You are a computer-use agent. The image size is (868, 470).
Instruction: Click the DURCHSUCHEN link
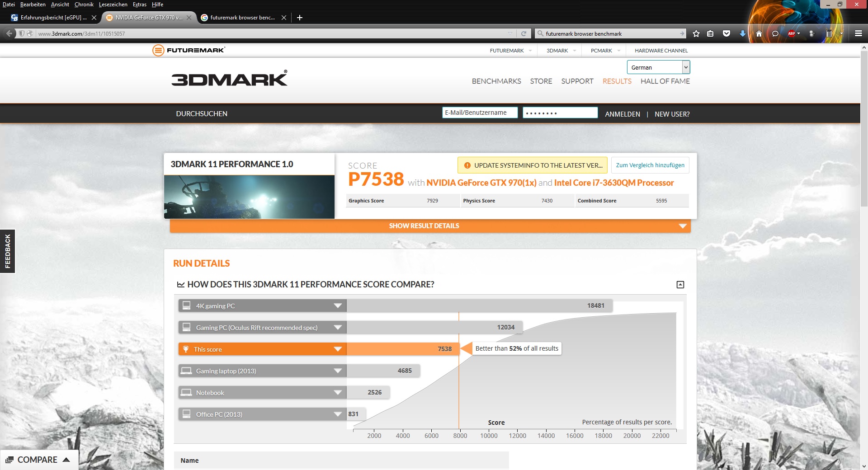point(202,114)
